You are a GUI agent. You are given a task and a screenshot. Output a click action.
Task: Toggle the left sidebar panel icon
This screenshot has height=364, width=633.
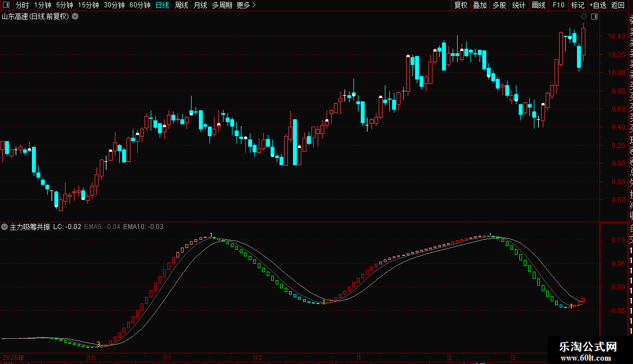coord(6,5)
